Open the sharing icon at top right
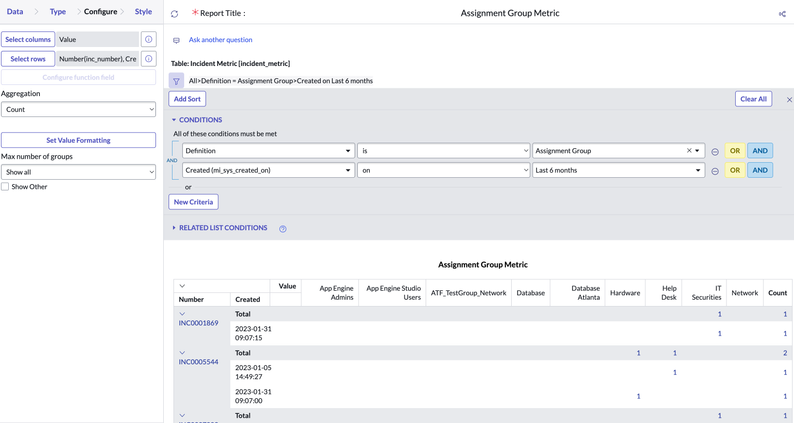794x423 pixels. point(782,14)
